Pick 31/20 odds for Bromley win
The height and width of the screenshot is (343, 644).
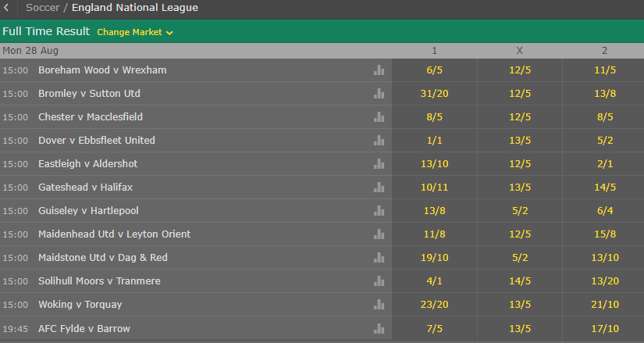point(435,93)
